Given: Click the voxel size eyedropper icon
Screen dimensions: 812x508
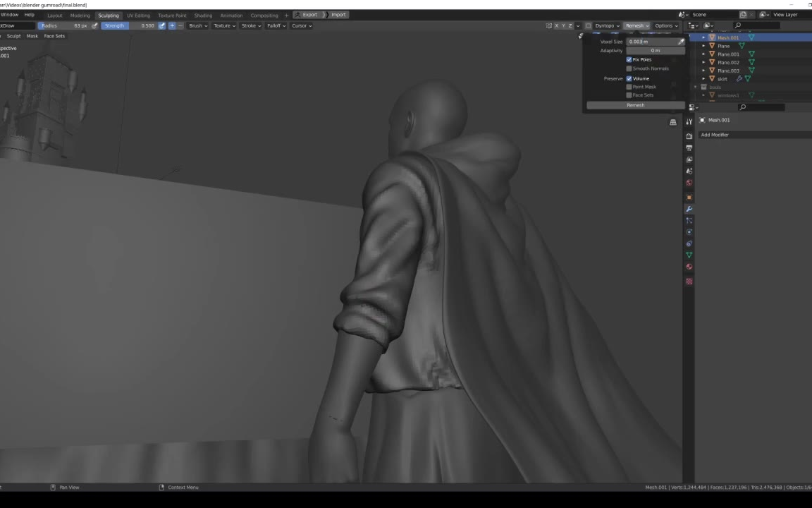Looking at the screenshot, I should tap(681, 42).
